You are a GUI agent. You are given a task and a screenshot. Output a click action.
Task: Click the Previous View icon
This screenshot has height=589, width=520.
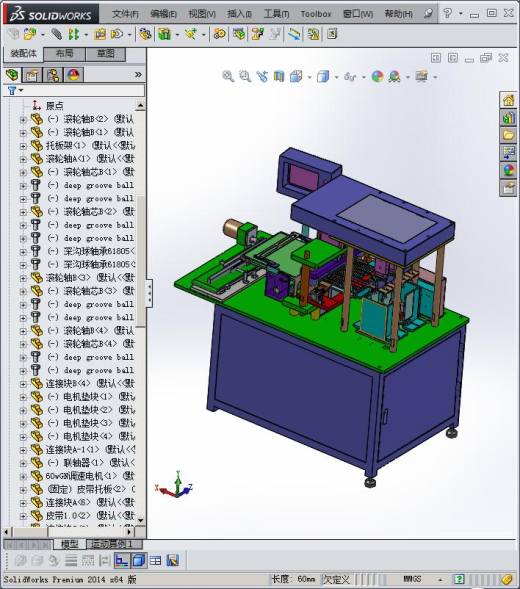pyautogui.click(x=262, y=77)
